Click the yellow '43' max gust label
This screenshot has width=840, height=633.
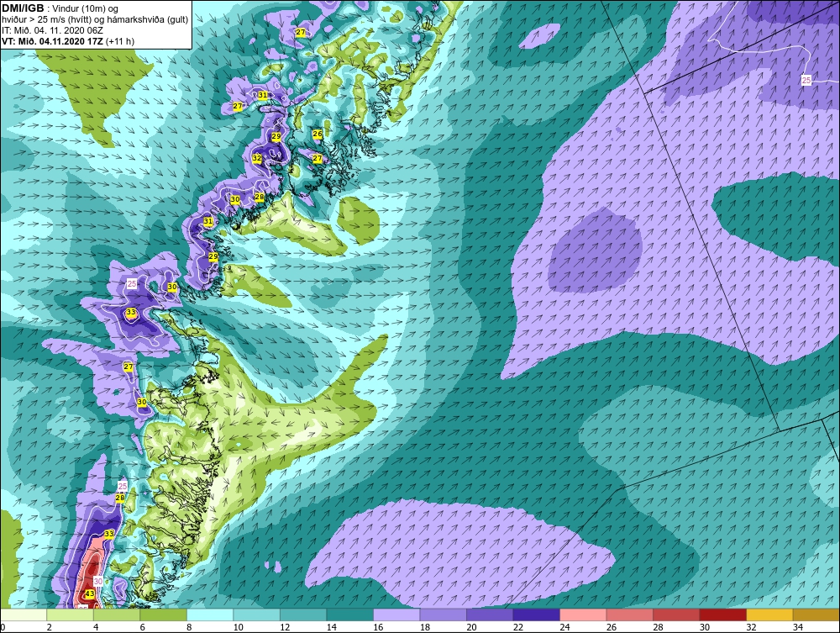(90, 593)
